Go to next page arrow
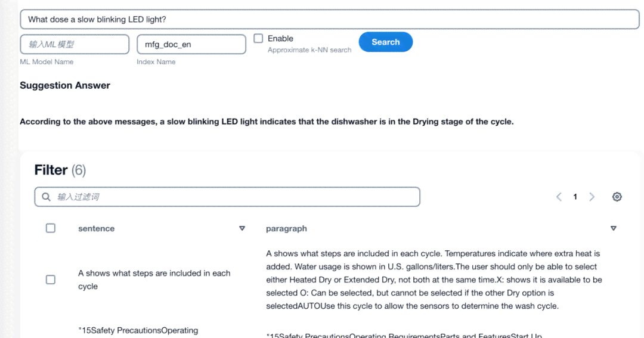This screenshot has width=644, height=338. pyautogui.click(x=592, y=197)
